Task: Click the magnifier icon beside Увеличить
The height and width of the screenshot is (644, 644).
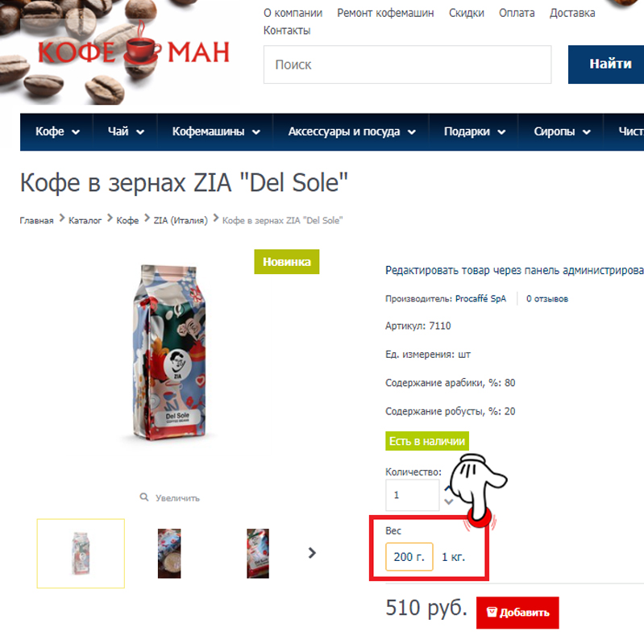Action: 143,497
